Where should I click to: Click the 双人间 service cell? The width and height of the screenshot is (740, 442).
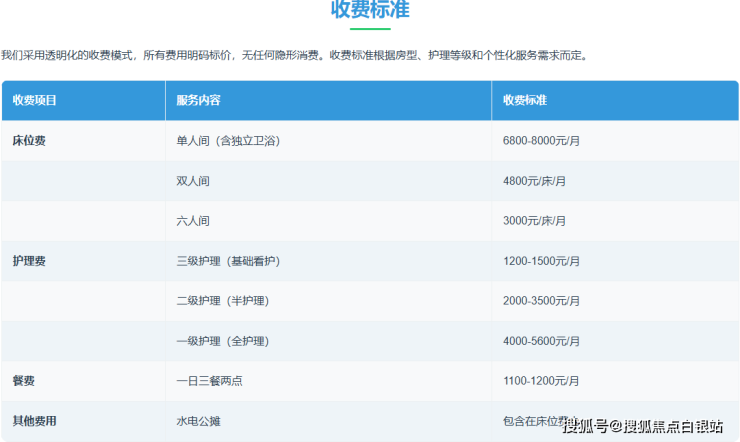coord(193,181)
